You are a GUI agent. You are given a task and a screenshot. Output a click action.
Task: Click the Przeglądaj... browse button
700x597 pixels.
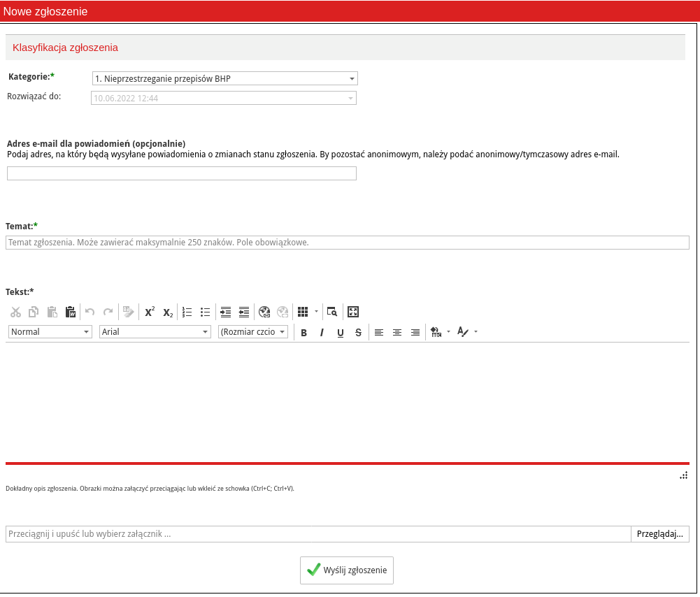click(659, 534)
